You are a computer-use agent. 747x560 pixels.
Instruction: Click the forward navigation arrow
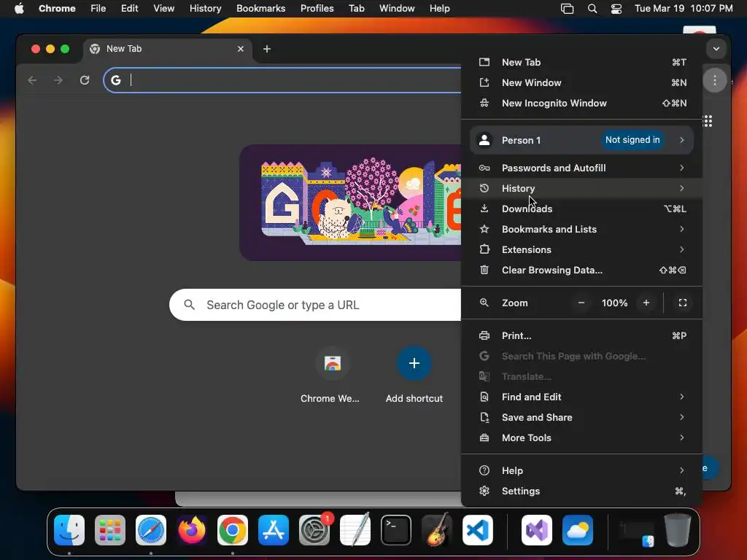pos(58,80)
